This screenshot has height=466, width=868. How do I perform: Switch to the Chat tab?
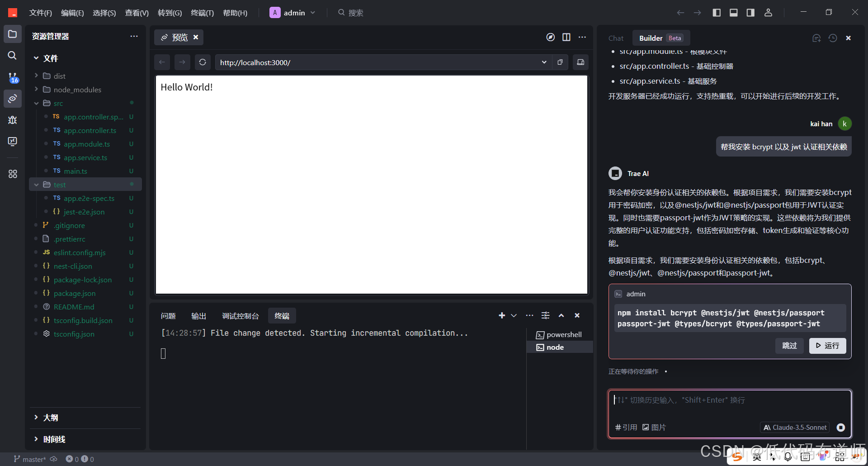pyautogui.click(x=616, y=38)
